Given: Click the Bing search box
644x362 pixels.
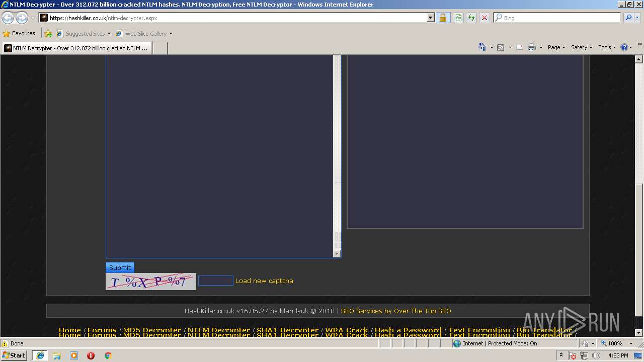Looking at the screenshot, I should 557,18.
